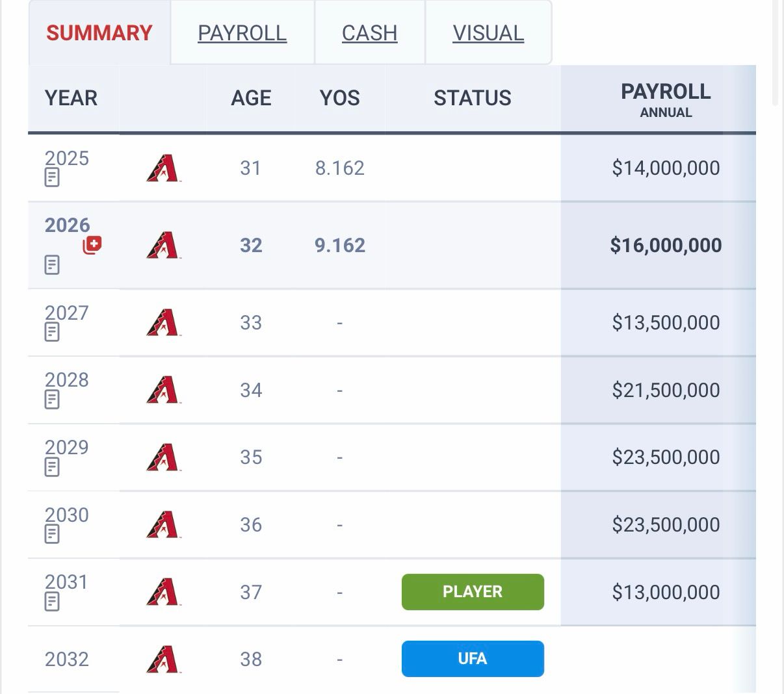Open the VISUAL tab
This screenshot has width=784, height=694.
pyautogui.click(x=488, y=32)
